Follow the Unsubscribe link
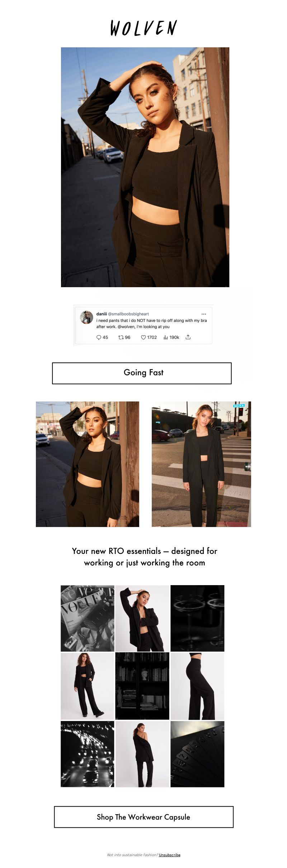 click(170, 855)
